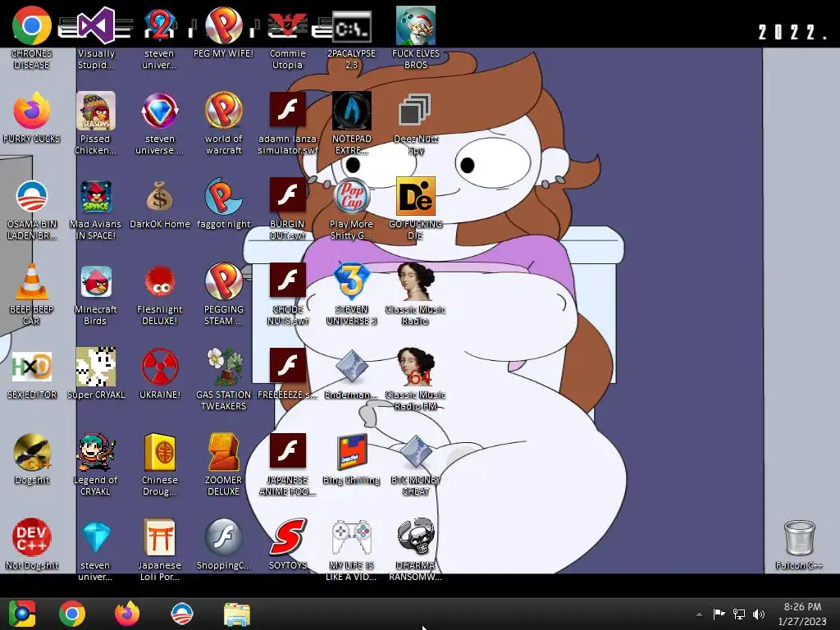Image resolution: width=840 pixels, height=630 pixels.
Task: Open the clock showing 8:26 PM
Action: point(802,614)
